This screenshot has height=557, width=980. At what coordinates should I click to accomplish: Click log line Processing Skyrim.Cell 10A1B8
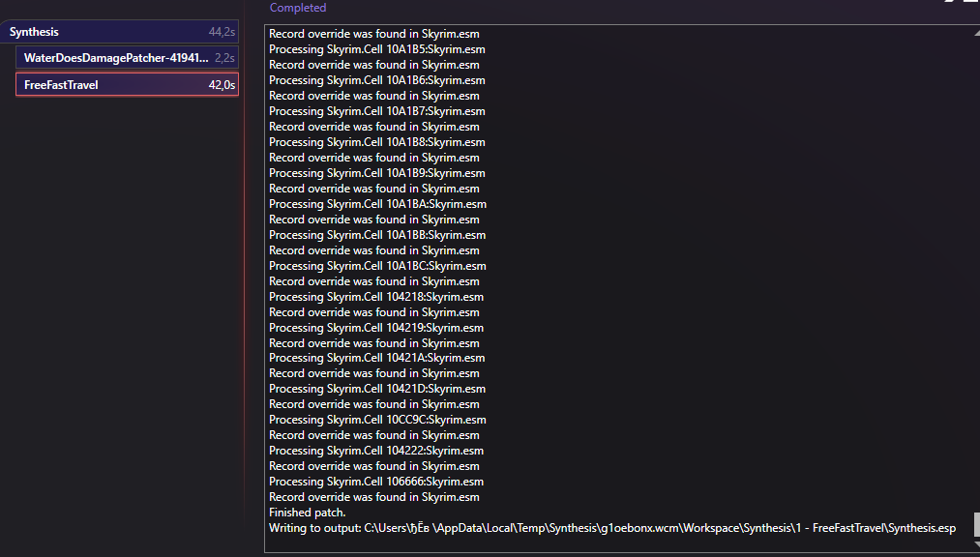(x=377, y=142)
